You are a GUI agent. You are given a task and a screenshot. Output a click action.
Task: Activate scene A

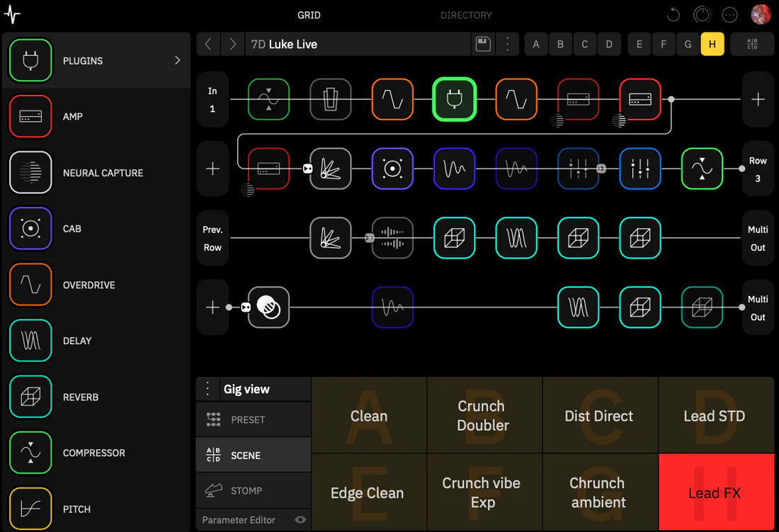point(536,44)
